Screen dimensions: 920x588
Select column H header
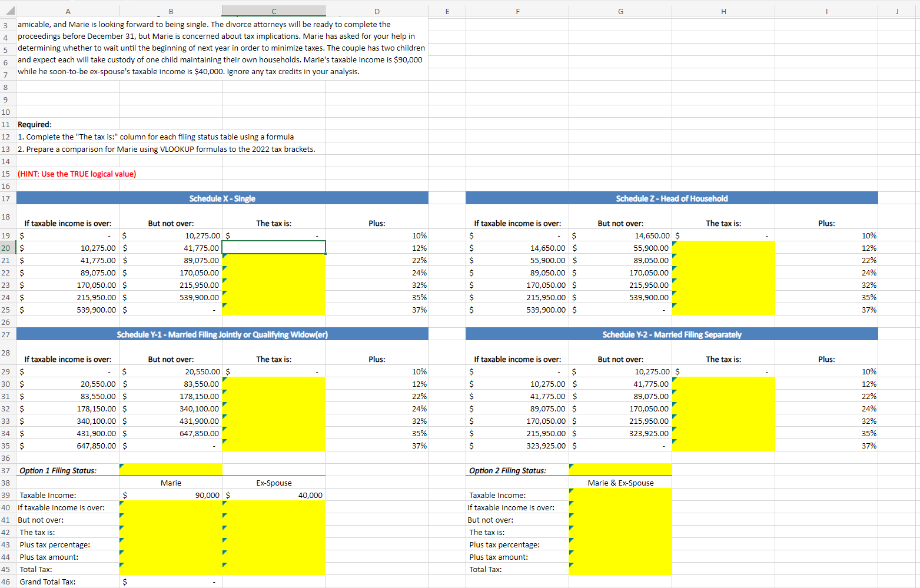point(723,11)
